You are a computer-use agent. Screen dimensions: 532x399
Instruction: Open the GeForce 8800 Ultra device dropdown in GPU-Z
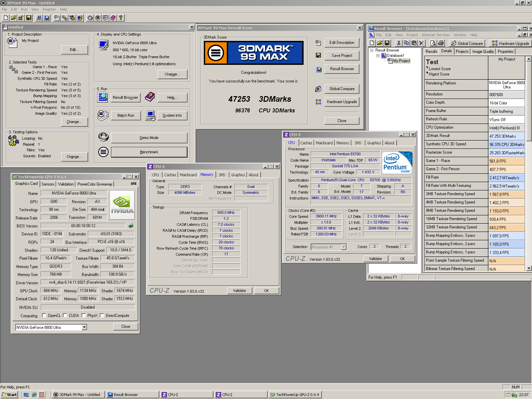[84, 327]
